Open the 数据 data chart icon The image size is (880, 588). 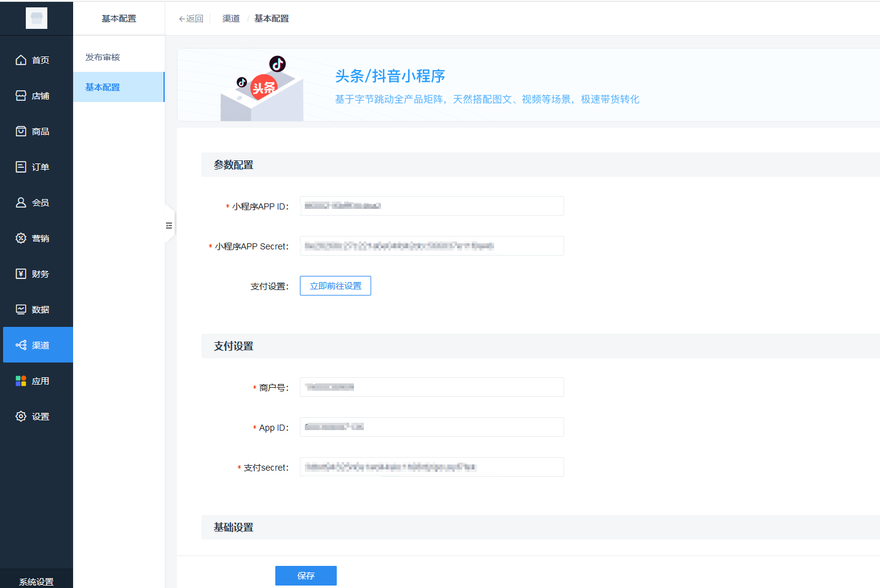(21, 309)
